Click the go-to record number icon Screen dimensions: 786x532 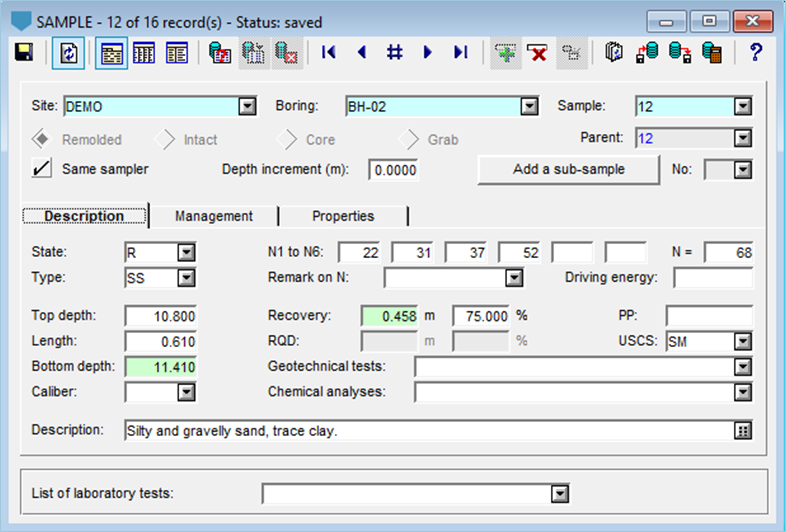click(395, 52)
